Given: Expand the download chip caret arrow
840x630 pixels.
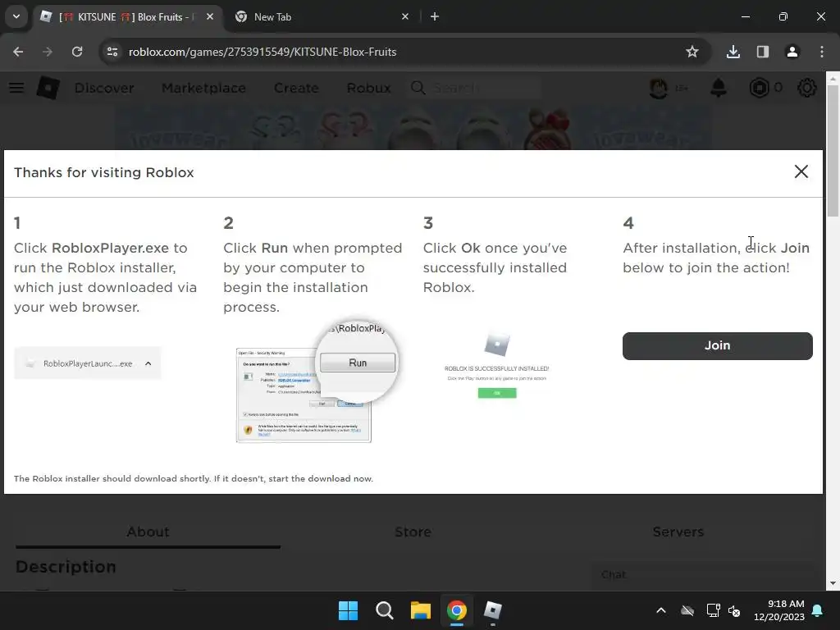Looking at the screenshot, I should (148, 363).
